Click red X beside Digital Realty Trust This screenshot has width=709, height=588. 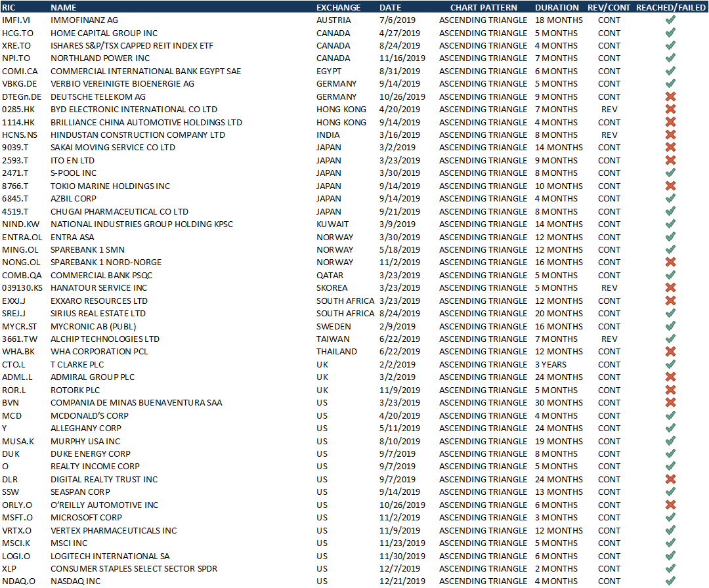pos(670,480)
